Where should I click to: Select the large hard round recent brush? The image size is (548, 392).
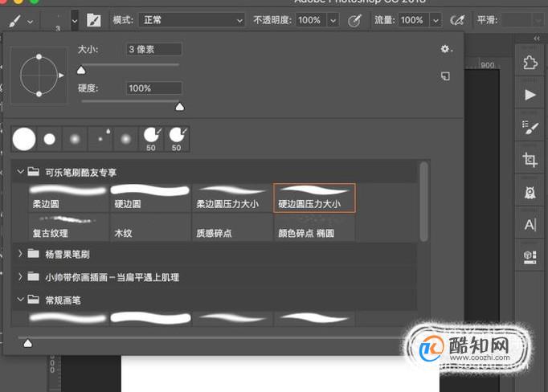24,139
